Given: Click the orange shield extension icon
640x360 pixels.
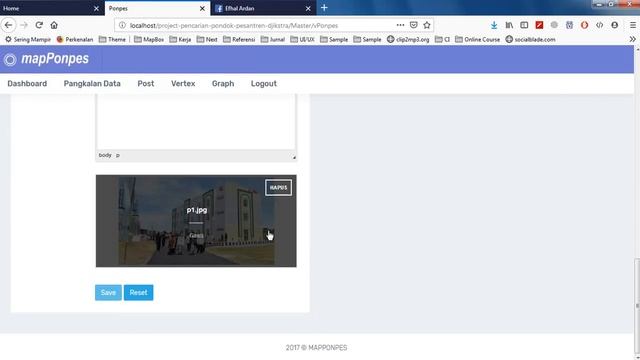Looking at the screenshot, I should coord(584,25).
